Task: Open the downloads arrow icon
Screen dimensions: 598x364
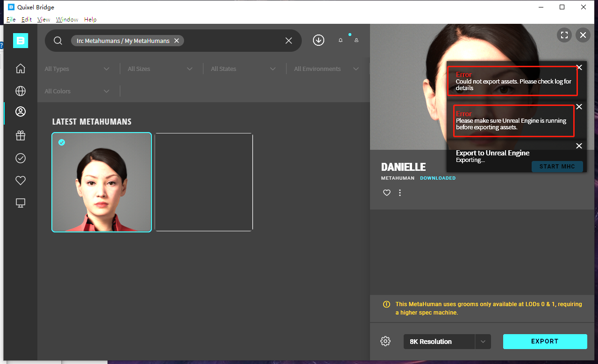Action: (319, 40)
